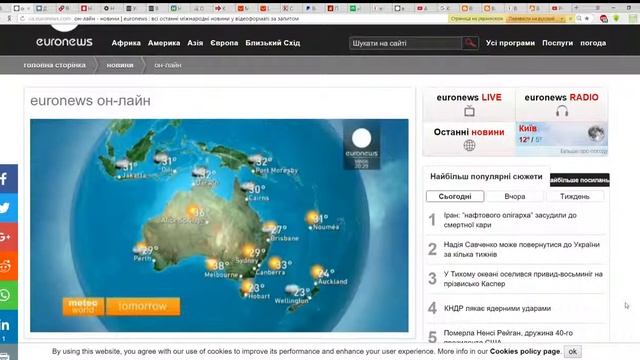The image size is (640, 360).
Task: Click the euronews он-лайн page heading
Action: (90, 100)
